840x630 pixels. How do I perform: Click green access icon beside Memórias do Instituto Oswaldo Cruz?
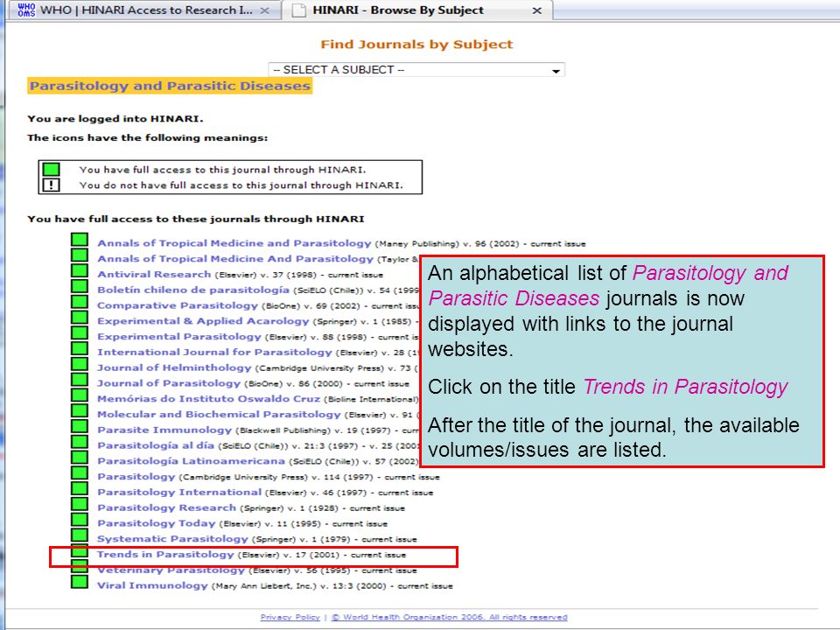point(80,395)
